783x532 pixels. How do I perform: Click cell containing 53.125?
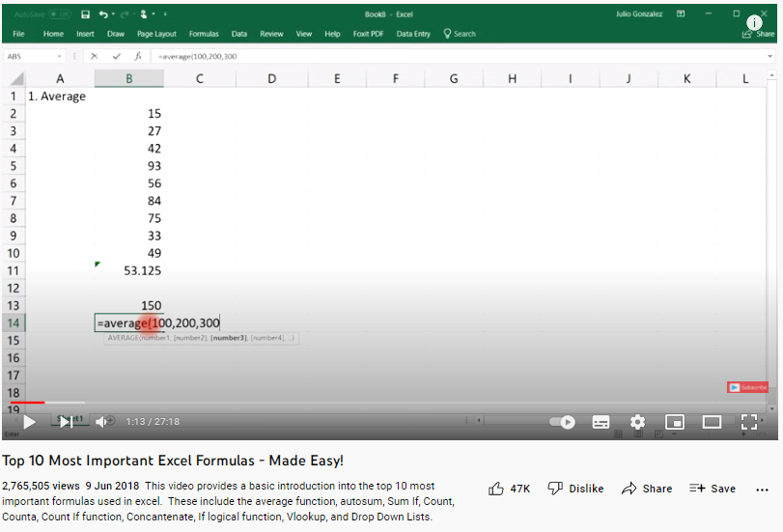tap(128, 270)
